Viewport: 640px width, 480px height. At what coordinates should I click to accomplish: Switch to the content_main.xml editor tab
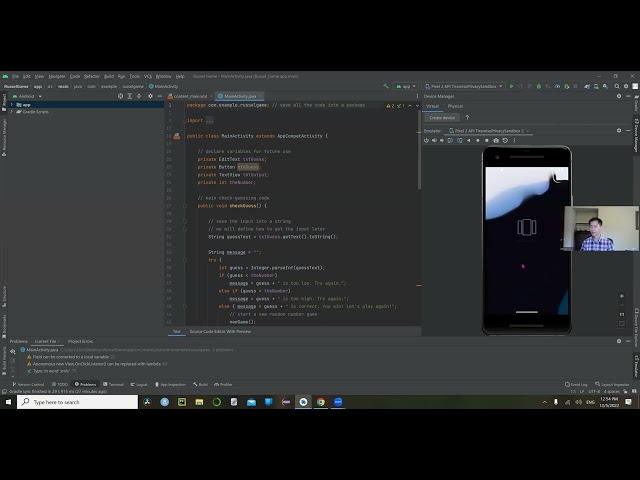pos(190,96)
